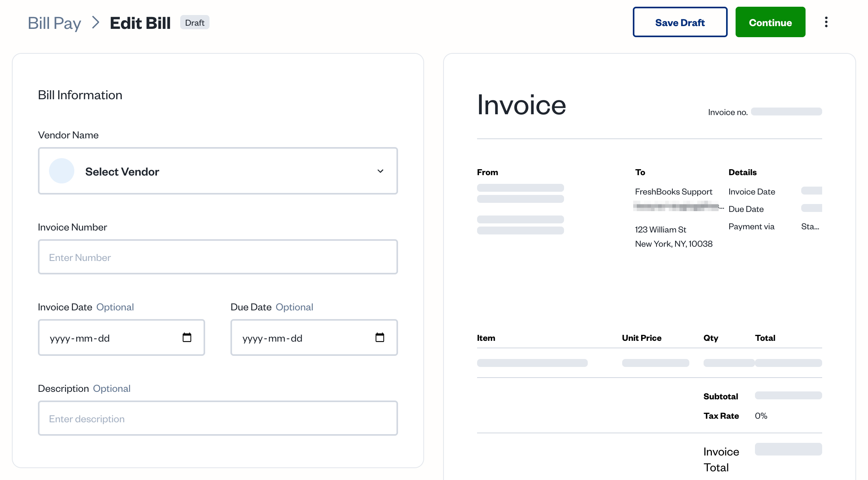Click the Total column header

pos(765,338)
